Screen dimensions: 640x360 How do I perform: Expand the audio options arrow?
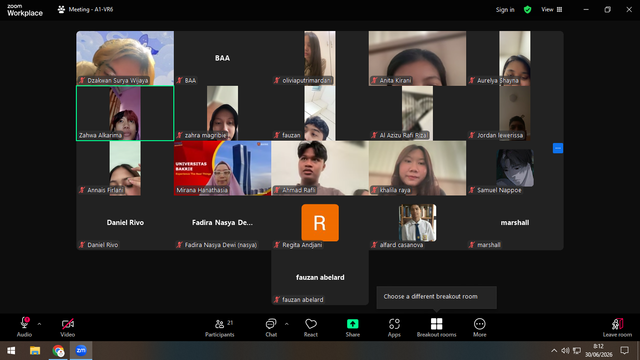pyautogui.click(x=39, y=324)
